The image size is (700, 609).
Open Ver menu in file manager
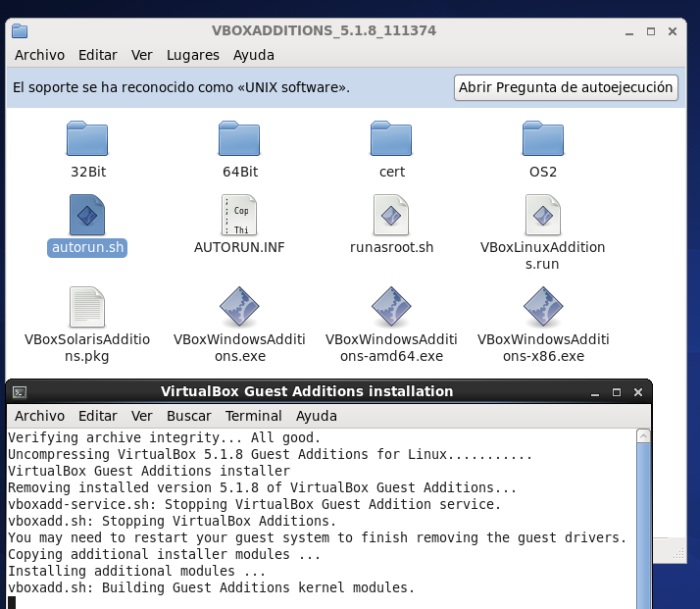coord(141,55)
